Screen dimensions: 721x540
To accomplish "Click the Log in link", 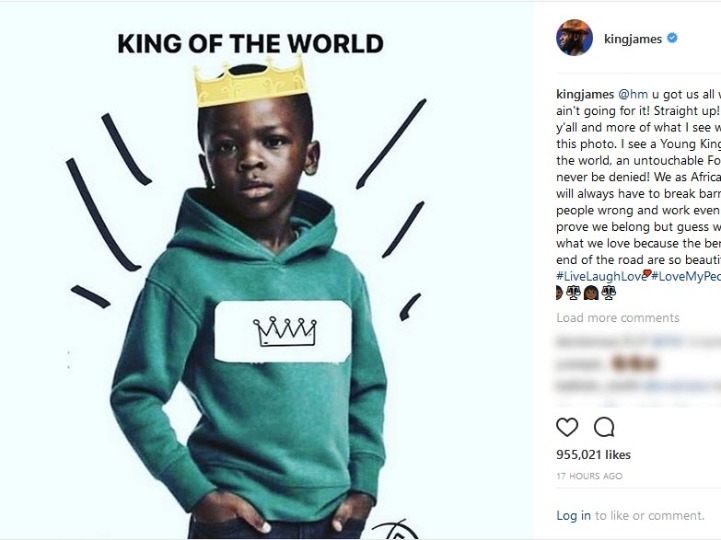I will pos(573,515).
